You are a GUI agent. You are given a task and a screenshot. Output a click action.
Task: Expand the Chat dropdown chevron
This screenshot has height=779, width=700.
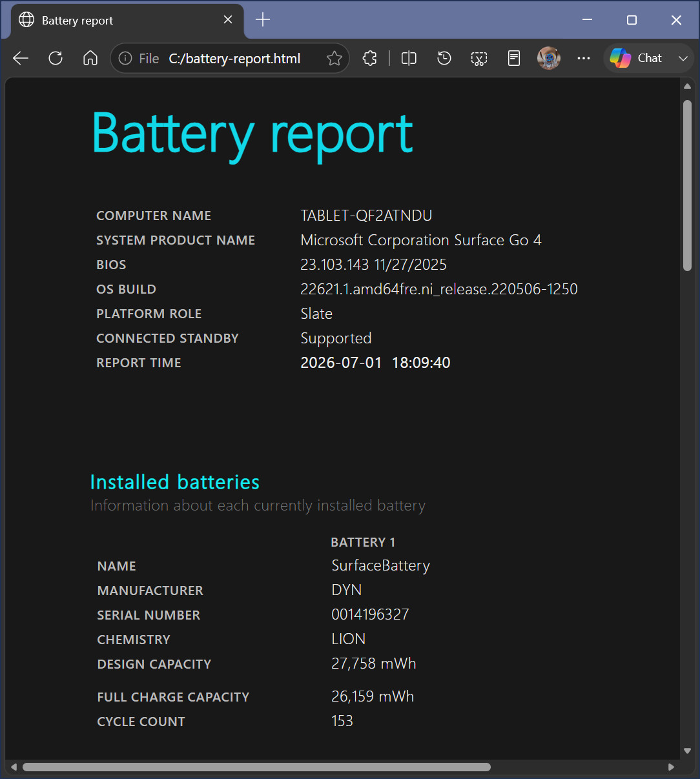[683, 58]
